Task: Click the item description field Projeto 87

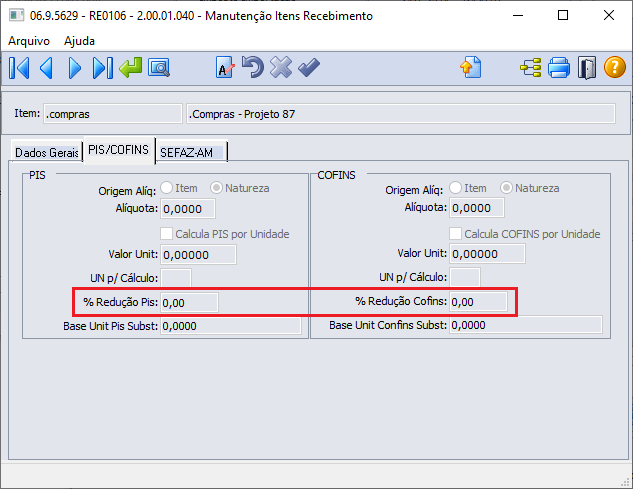Action: (x=400, y=114)
